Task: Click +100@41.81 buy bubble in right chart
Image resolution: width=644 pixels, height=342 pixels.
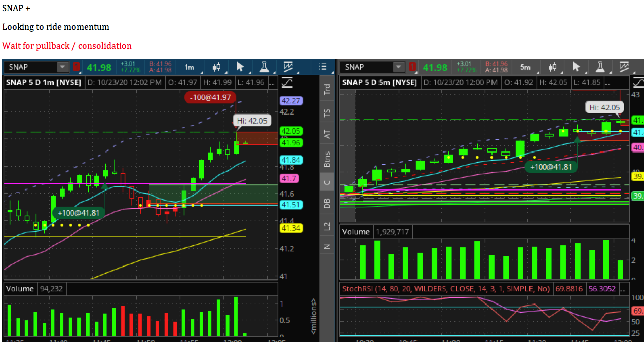Action: tap(551, 166)
